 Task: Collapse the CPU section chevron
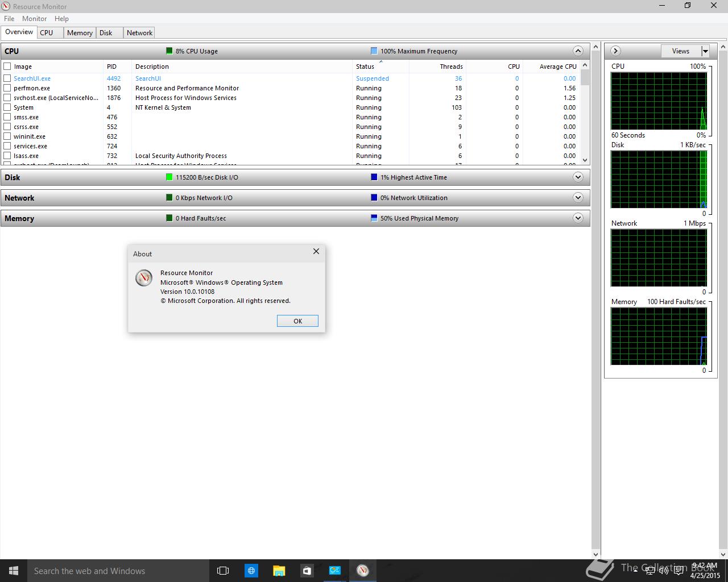(x=578, y=51)
